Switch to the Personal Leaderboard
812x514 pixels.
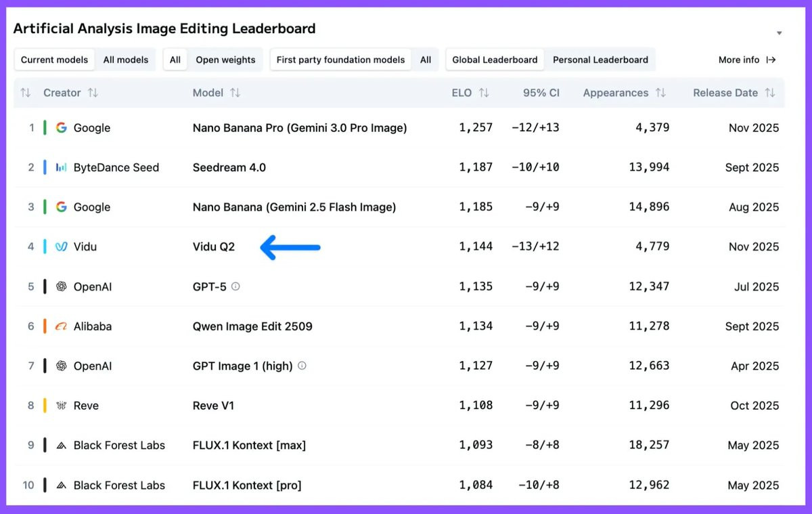coord(600,60)
